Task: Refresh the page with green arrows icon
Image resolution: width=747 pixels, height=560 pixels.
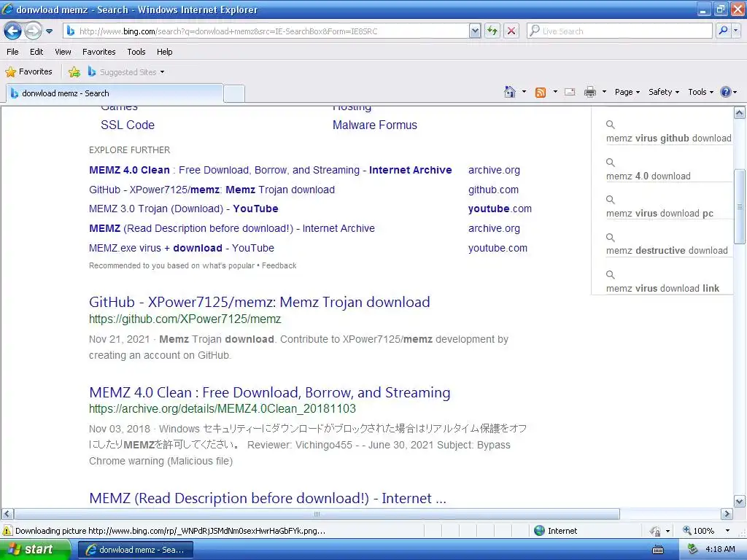Action: click(492, 31)
